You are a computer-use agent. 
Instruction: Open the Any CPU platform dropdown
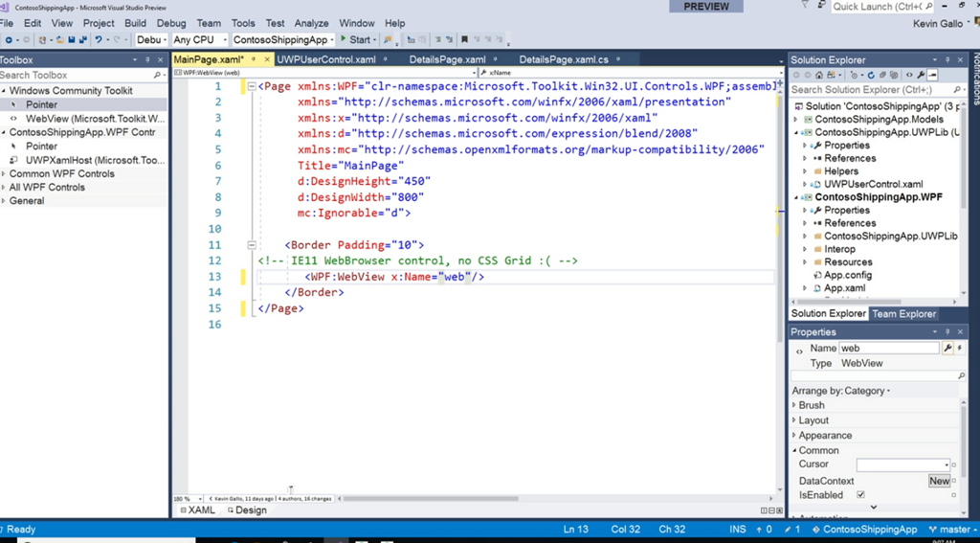point(199,40)
